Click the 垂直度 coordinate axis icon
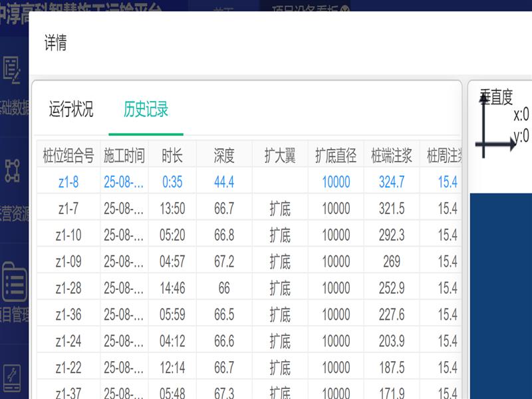532x399 pixels. pos(495,128)
